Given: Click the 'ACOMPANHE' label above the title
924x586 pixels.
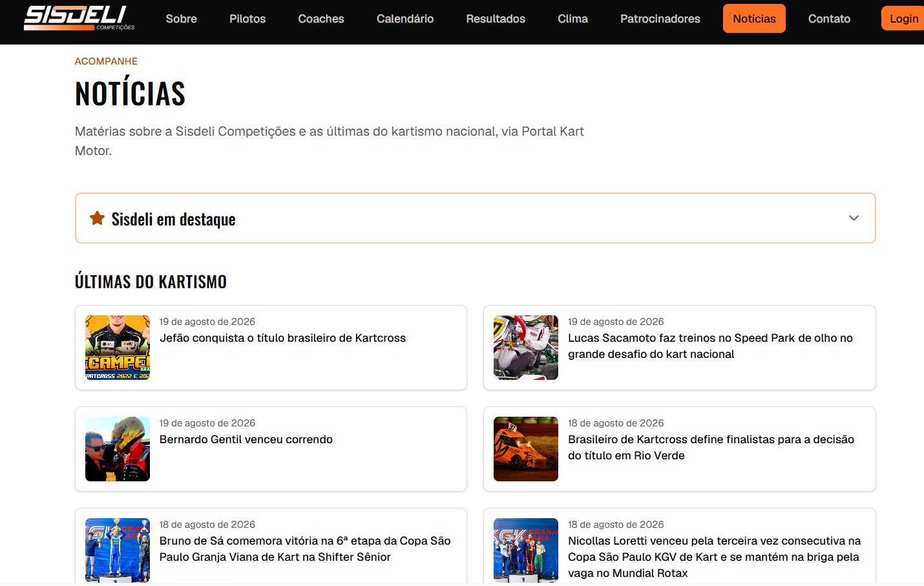Looking at the screenshot, I should (106, 61).
